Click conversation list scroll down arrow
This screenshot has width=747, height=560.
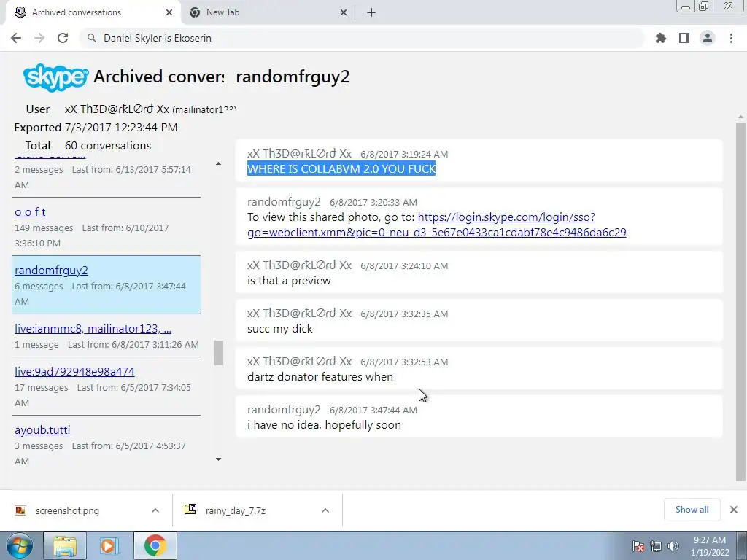pyautogui.click(x=218, y=459)
